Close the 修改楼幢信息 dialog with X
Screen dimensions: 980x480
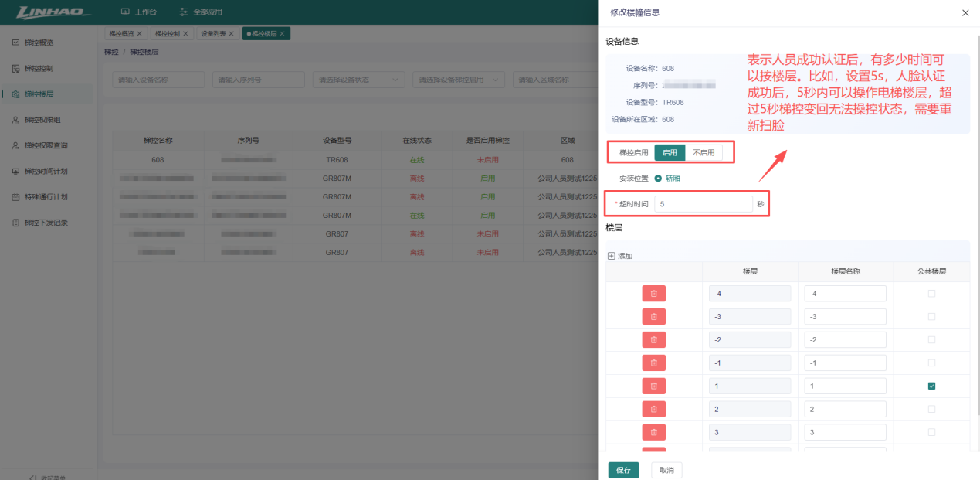point(965,13)
